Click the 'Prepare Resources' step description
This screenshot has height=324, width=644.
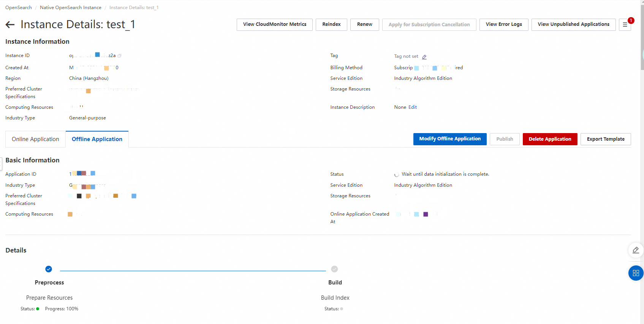tap(49, 298)
